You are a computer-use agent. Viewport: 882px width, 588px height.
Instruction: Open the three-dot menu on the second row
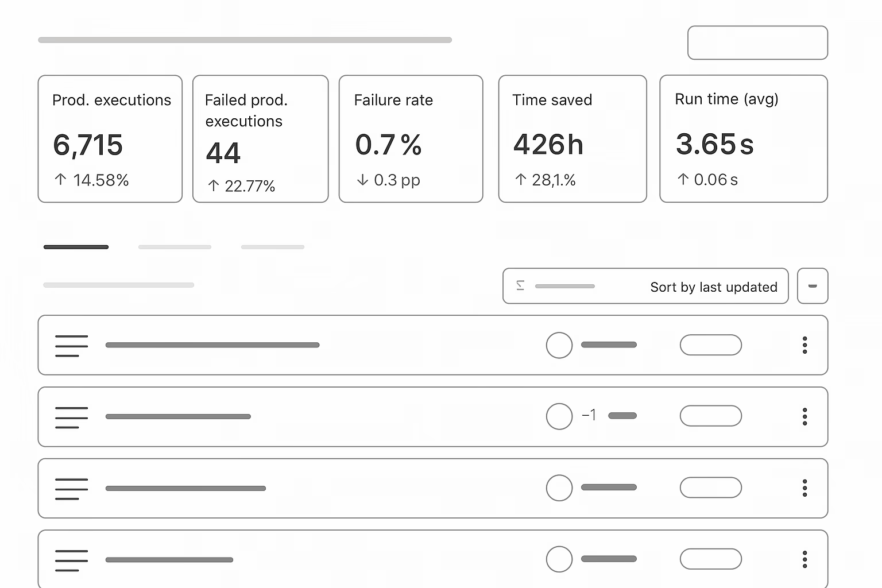coord(804,416)
